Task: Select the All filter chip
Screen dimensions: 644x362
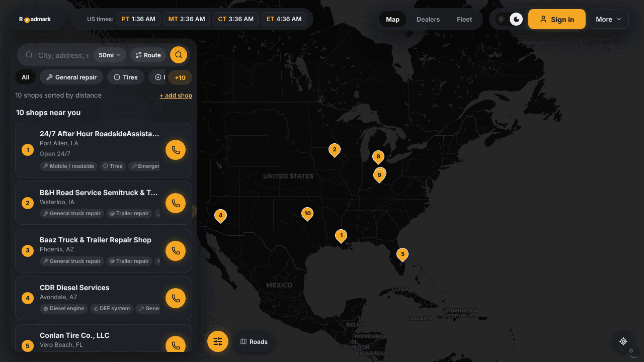Action: pyautogui.click(x=25, y=77)
